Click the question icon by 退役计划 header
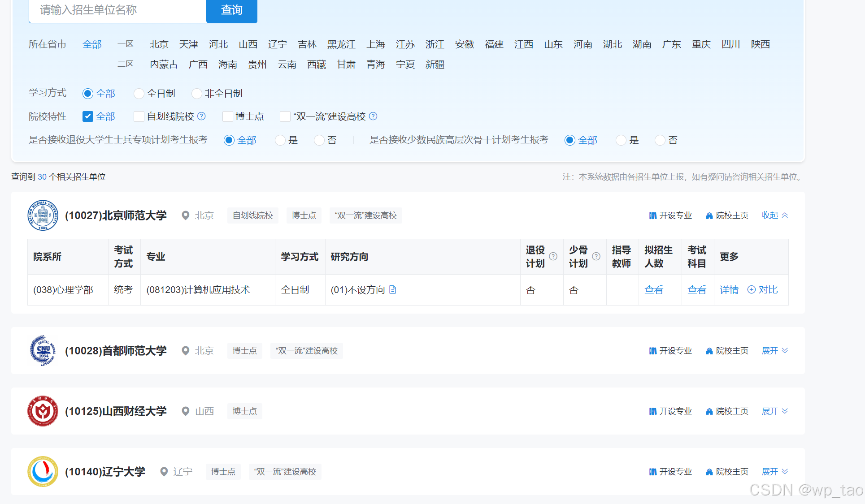The image size is (865, 504). [x=553, y=257]
